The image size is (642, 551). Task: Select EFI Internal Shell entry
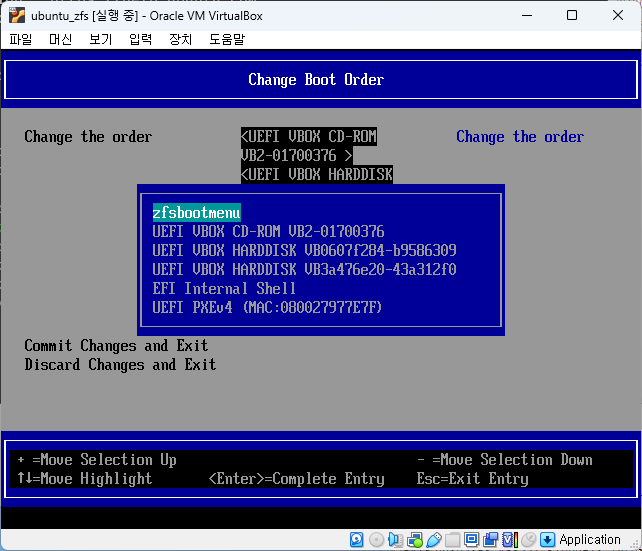point(224,288)
